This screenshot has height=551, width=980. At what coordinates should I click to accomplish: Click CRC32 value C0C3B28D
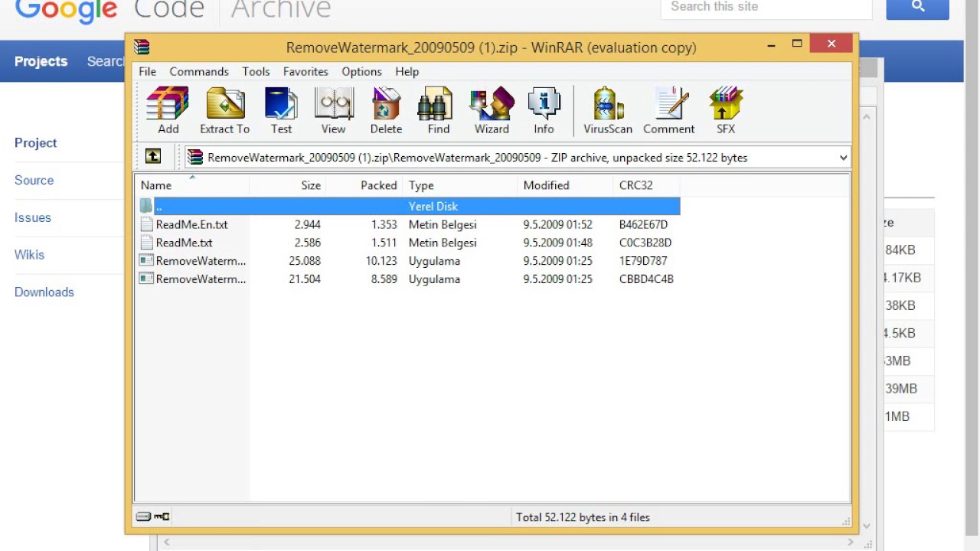click(645, 243)
